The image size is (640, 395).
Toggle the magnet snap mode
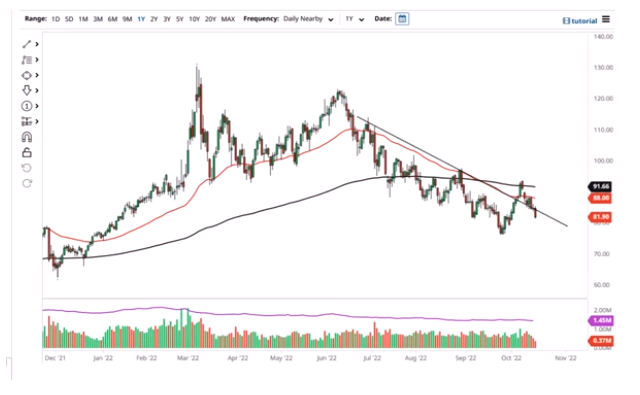[27, 137]
